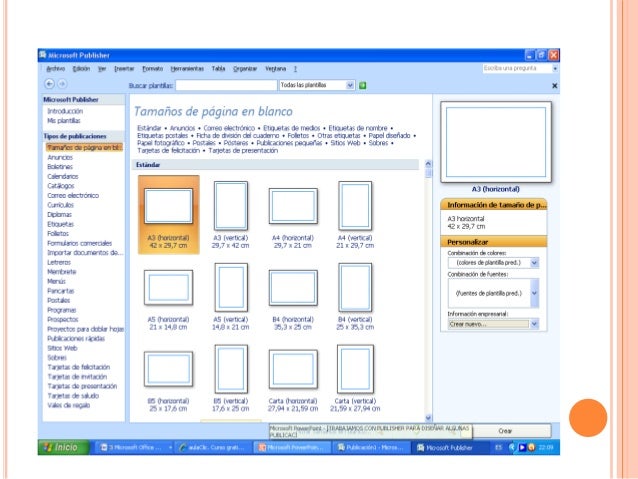Select Mis plantillas in the left pane
The image size is (638, 479).
coord(63,120)
